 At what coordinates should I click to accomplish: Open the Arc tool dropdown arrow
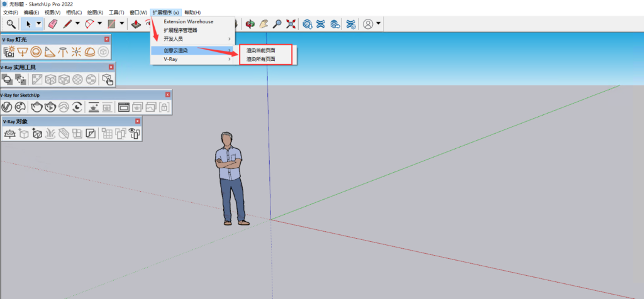click(99, 24)
